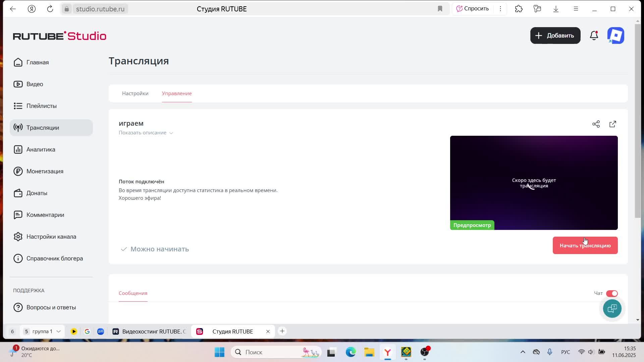644x362 pixels.
Task: Open the Донаты wallet icon
Action: tap(18, 193)
